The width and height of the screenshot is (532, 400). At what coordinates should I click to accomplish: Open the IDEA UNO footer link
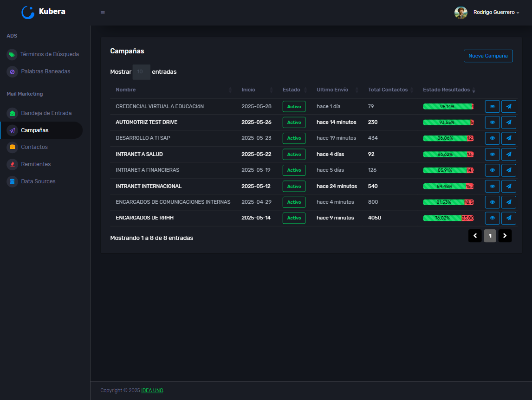pyautogui.click(x=152, y=391)
